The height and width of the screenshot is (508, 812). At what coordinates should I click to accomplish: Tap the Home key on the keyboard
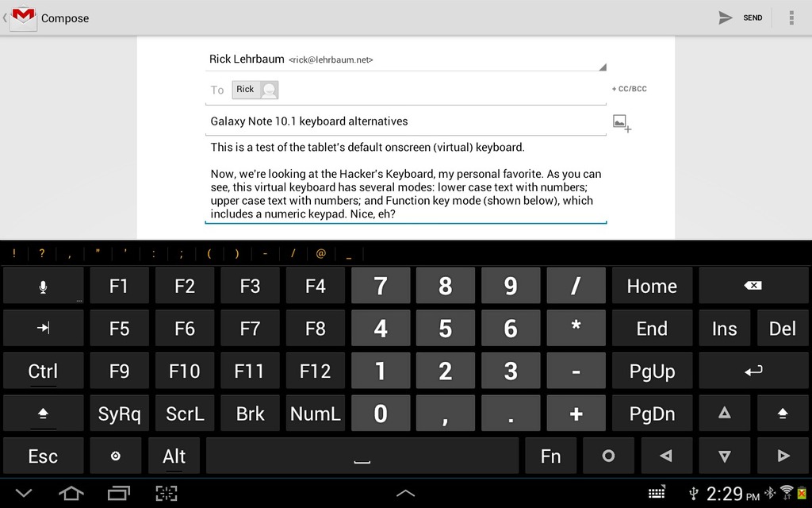point(652,286)
